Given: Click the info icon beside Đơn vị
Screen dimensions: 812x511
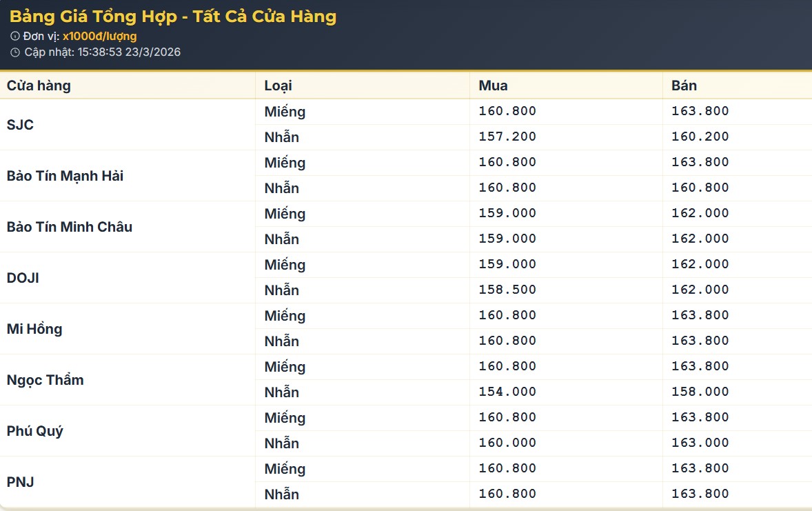Looking at the screenshot, I should tap(15, 37).
